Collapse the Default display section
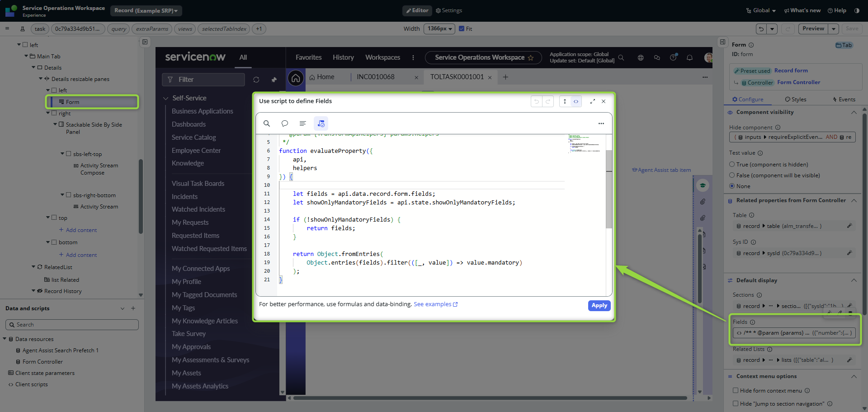Screen dimensions: 868x412 pyautogui.click(x=854, y=280)
